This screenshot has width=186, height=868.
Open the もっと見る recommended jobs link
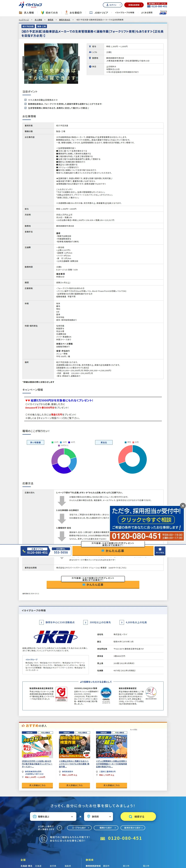(x=134, y=730)
